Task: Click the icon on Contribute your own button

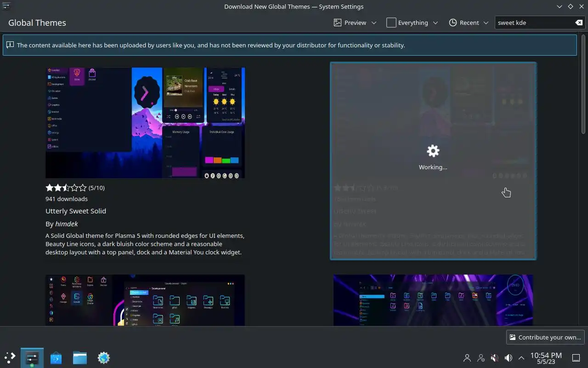Action: [513, 337]
